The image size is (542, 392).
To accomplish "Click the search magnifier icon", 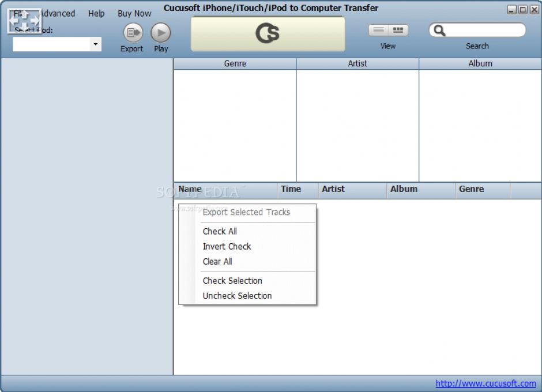I will point(439,31).
